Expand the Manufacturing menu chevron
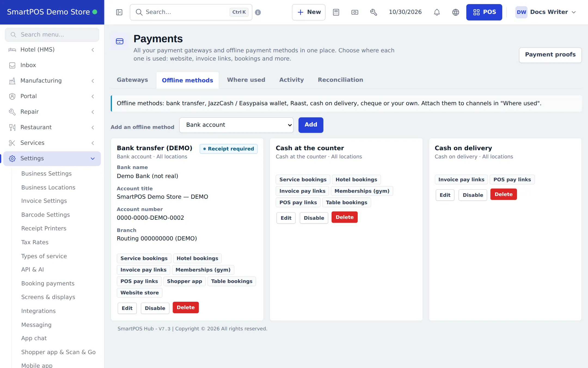Viewport: 588px width, 368px height. (93, 81)
